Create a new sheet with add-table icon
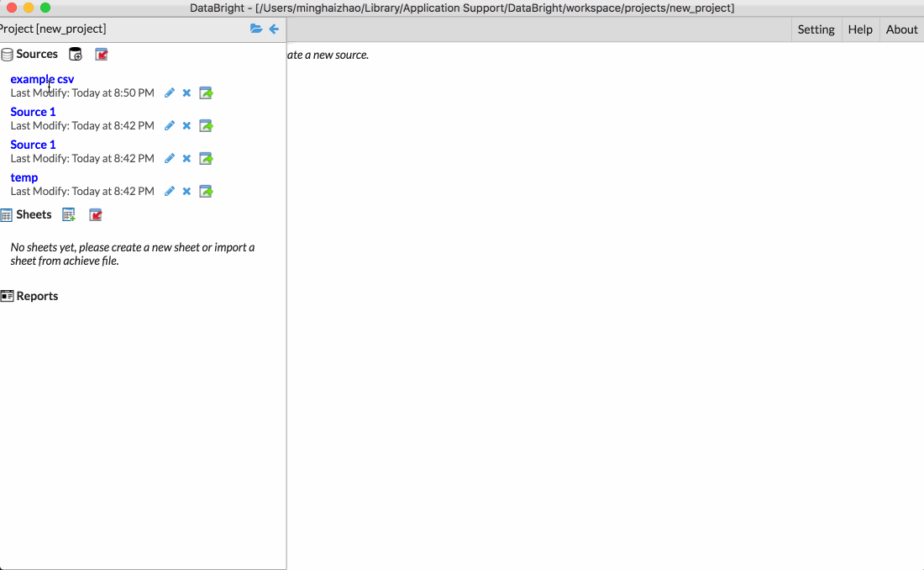This screenshot has height=570, width=924. pyautogui.click(x=69, y=214)
